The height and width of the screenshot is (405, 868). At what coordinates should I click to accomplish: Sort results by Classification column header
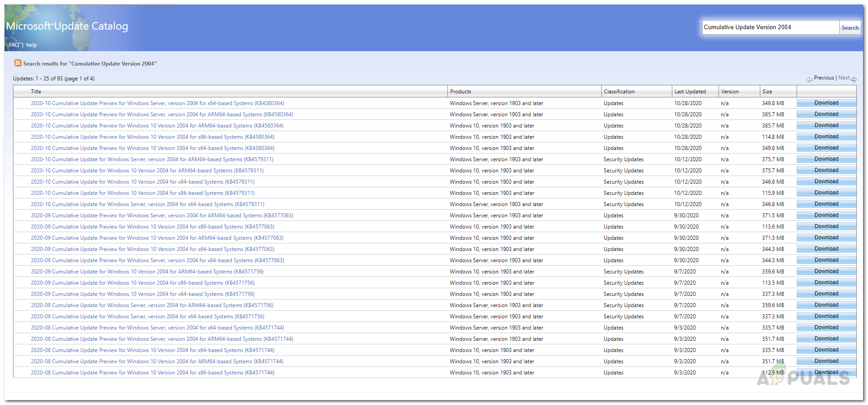click(x=619, y=92)
